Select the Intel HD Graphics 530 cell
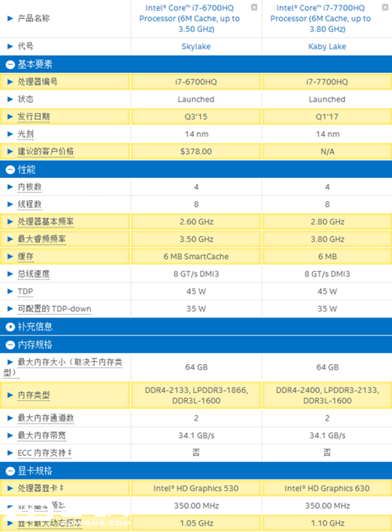 point(196,489)
